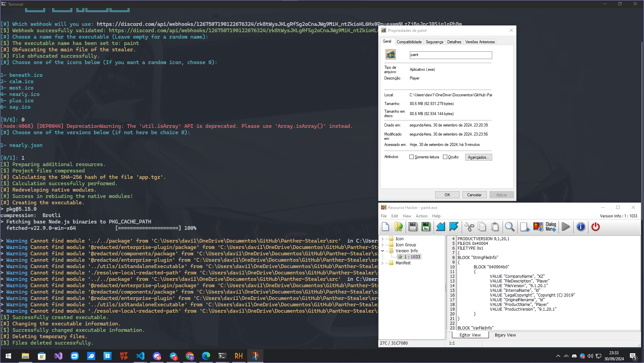Select the Manifest folder in resource tree
Viewport: 644px width, 363px height.
pyautogui.click(x=403, y=263)
